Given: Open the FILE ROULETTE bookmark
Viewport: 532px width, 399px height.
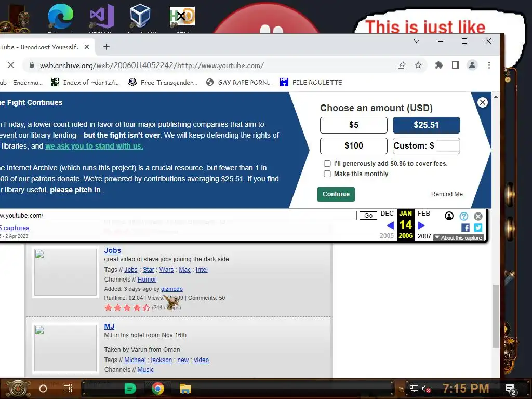Looking at the screenshot, I should pos(311,82).
